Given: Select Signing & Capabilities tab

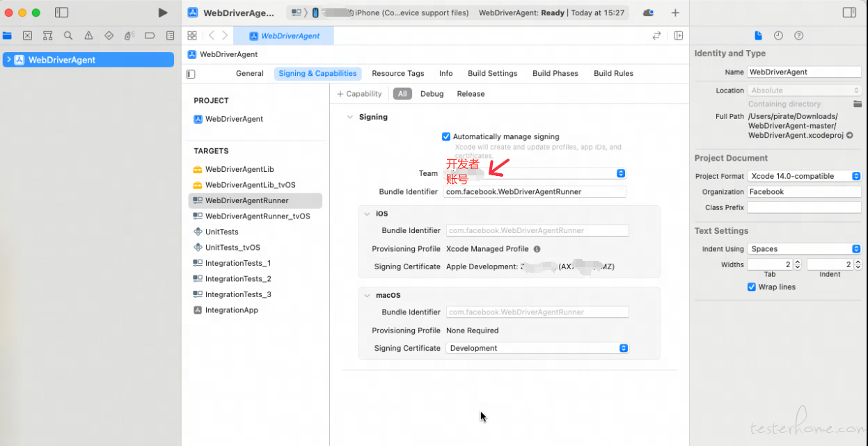Looking at the screenshot, I should 317,74.
